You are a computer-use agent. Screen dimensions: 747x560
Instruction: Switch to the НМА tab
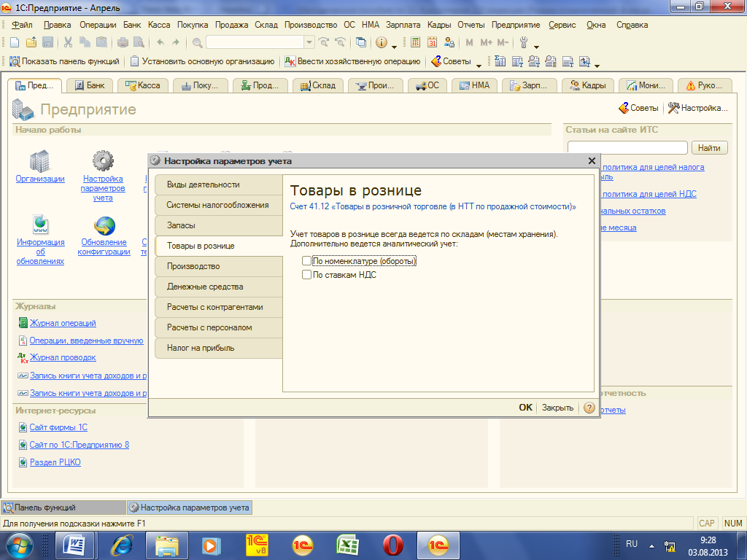474,85
